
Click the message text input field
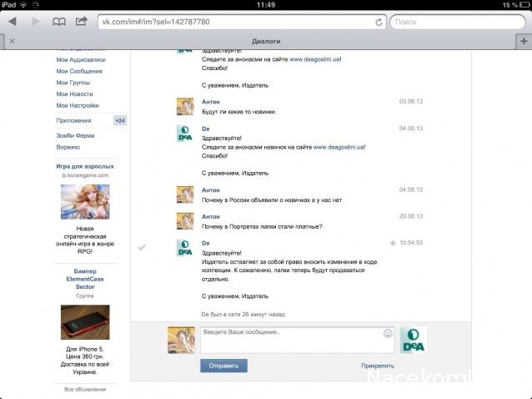pyautogui.click(x=292, y=340)
